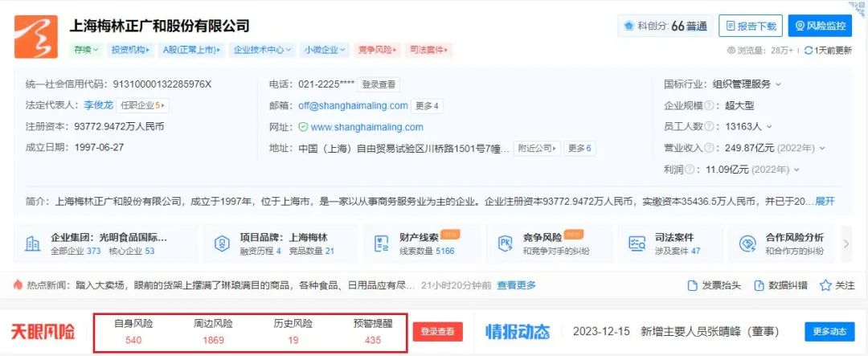This screenshot has height=356, width=868.
Task: Click company title 上海梅林正广和股份有限公司
Action: click(159, 26)
